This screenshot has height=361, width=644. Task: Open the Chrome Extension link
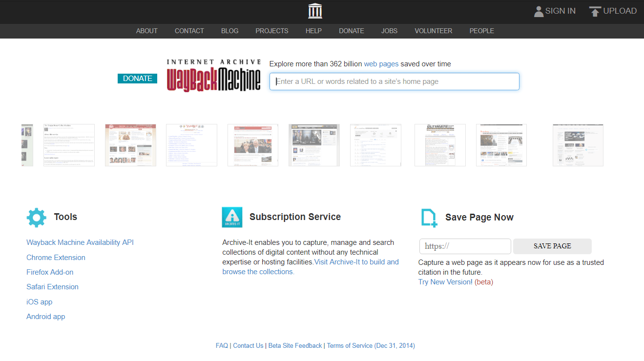[56, 258]
